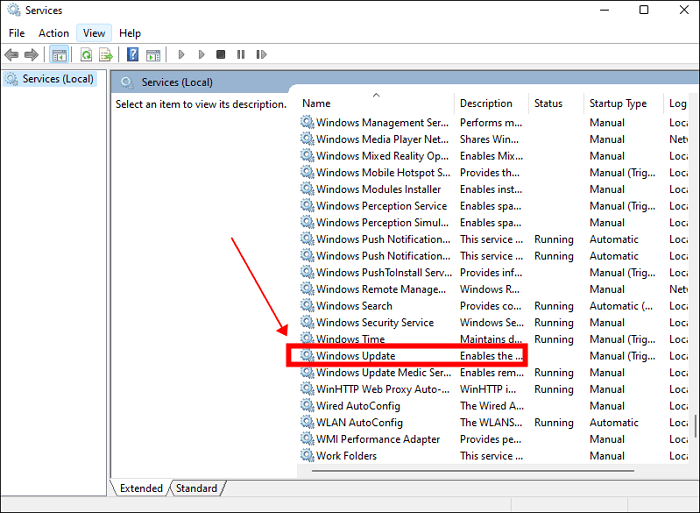
Task: Click Windows Update's Manual (Trig... startup type
Action: [622, 356]
